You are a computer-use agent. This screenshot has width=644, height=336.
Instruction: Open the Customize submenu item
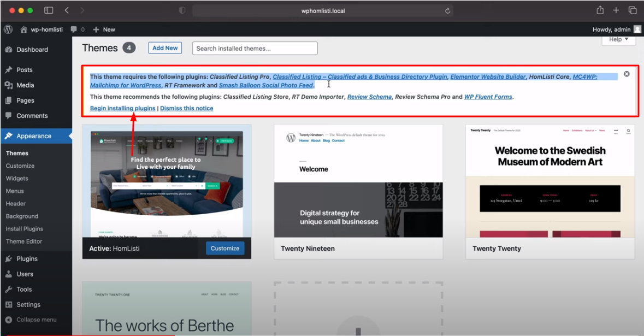pyautogui.click(x=20, y=166)
